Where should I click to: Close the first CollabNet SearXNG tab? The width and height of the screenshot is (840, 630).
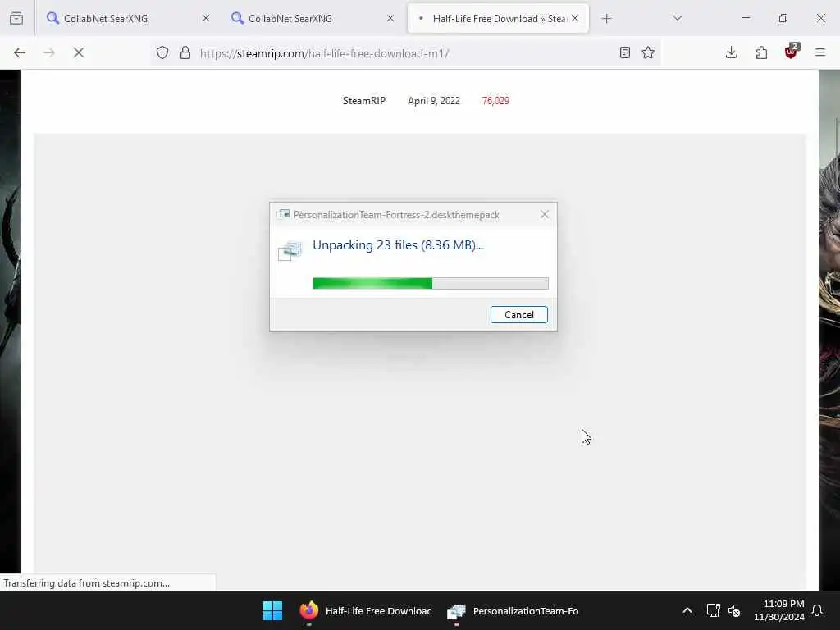coord(206,19)
